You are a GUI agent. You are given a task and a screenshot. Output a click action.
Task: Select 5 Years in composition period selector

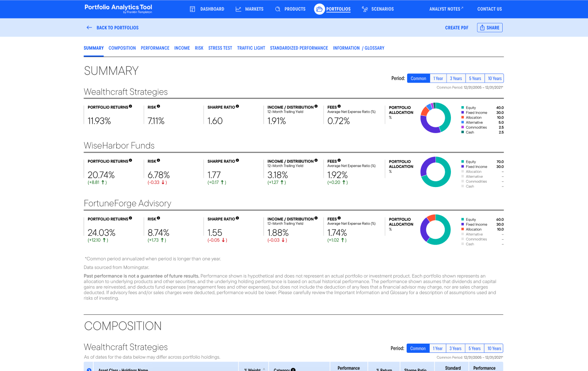[x=474, y=348]
